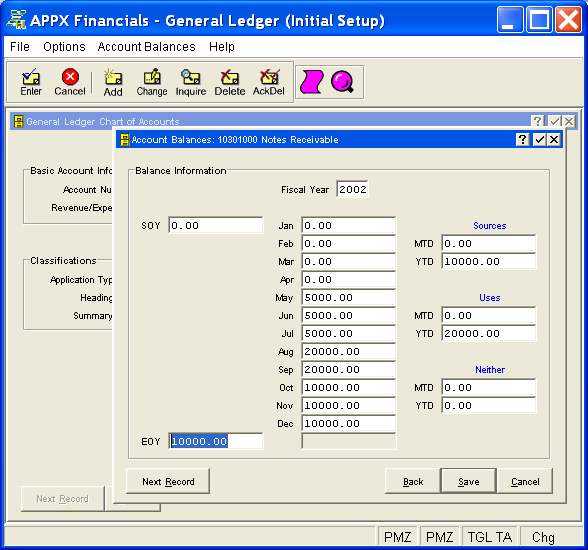Image resolution: width=588 pixels, height=550 pixels.
Task: Click the Cancel button beside Save
Action: click(525, 481)
